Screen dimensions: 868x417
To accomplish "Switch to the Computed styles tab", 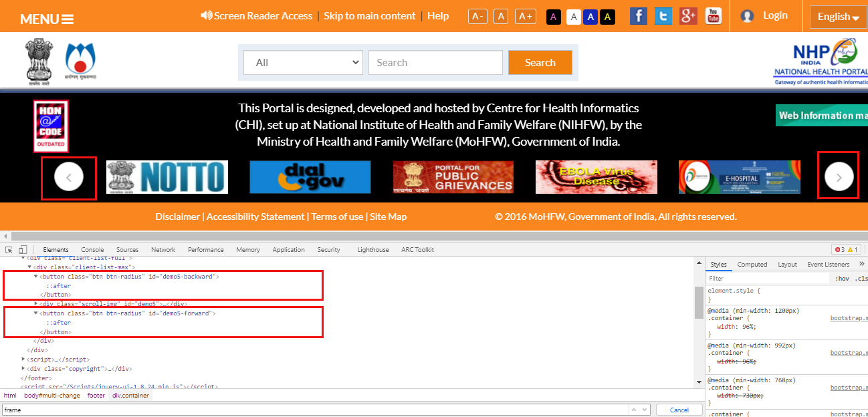I will pos(752,264).
